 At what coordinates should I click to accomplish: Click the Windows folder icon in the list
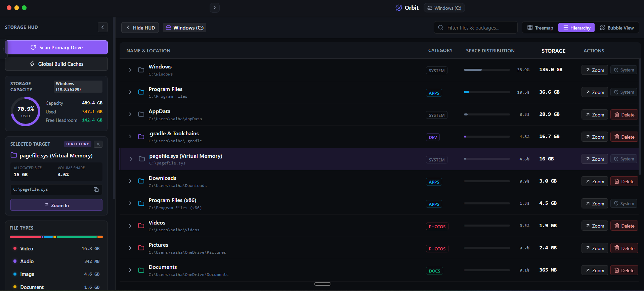[141, 70]
